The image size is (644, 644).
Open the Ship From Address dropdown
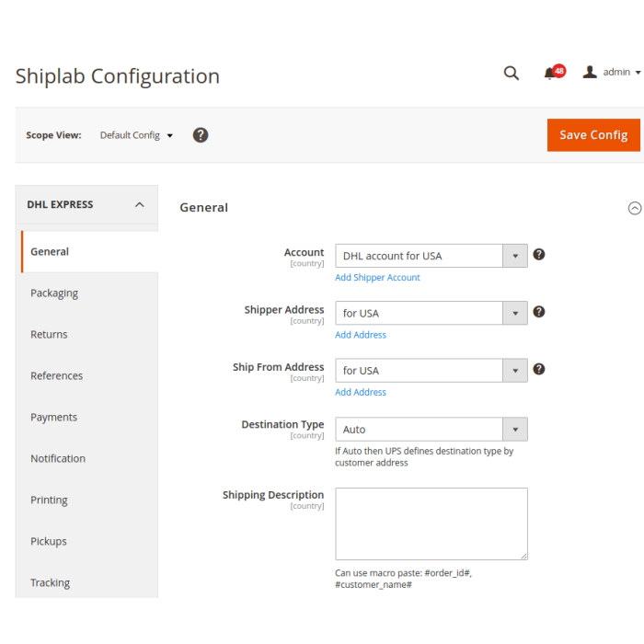[431, 371]
